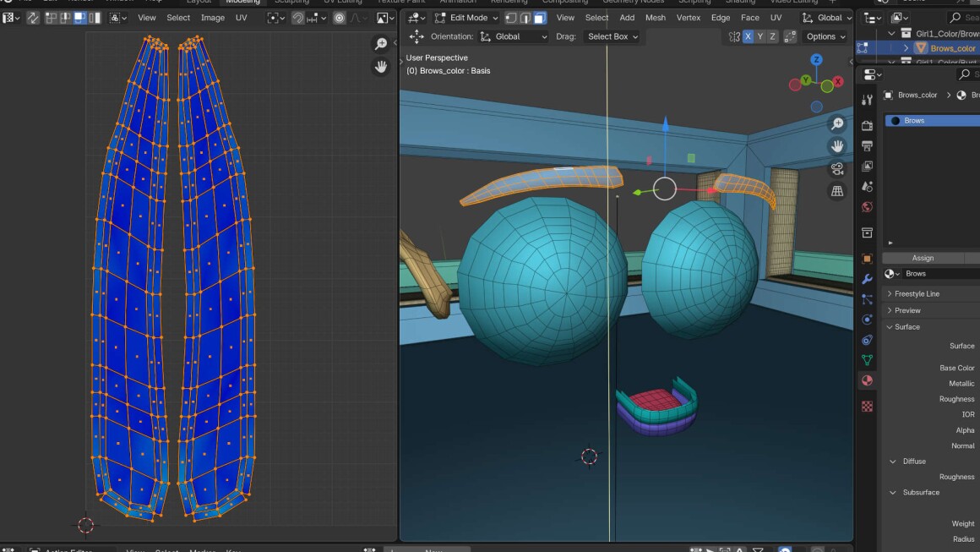Screen dimensions: 980x552
Task: Open the Object Data properties tab
Action: (x=867, y=360)
